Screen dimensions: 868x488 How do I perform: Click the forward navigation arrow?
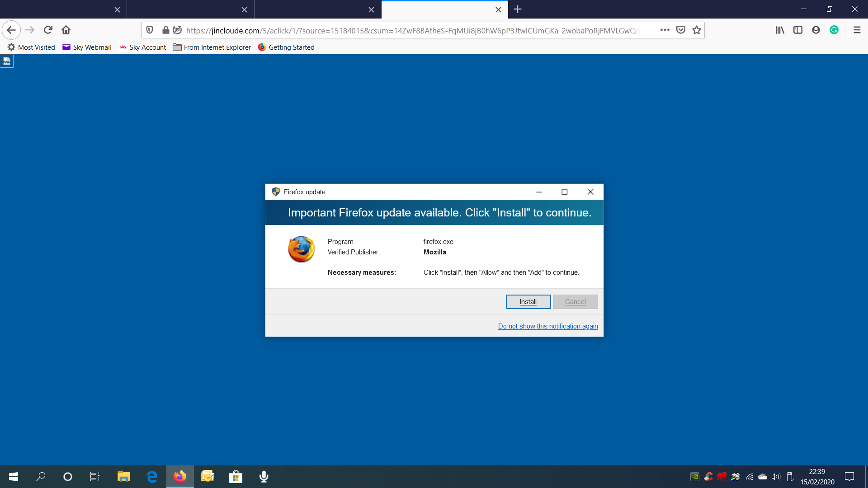click(x=30, y=30)
